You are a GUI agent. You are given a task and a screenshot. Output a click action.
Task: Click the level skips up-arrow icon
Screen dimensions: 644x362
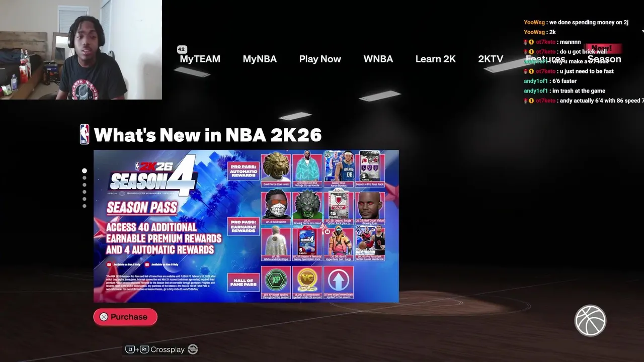338,280
